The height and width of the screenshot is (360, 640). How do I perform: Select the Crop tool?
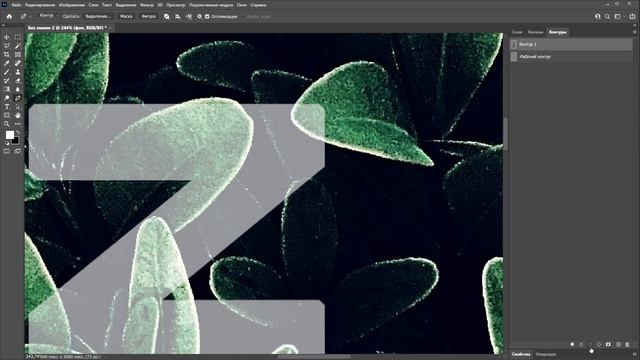(7, 54)
